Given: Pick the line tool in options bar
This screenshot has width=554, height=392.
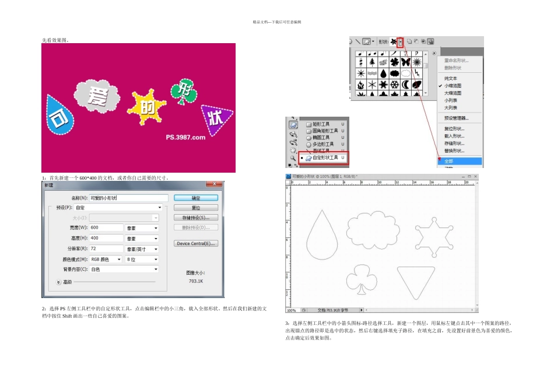Looking at the screenshot, I should [358, 42].
